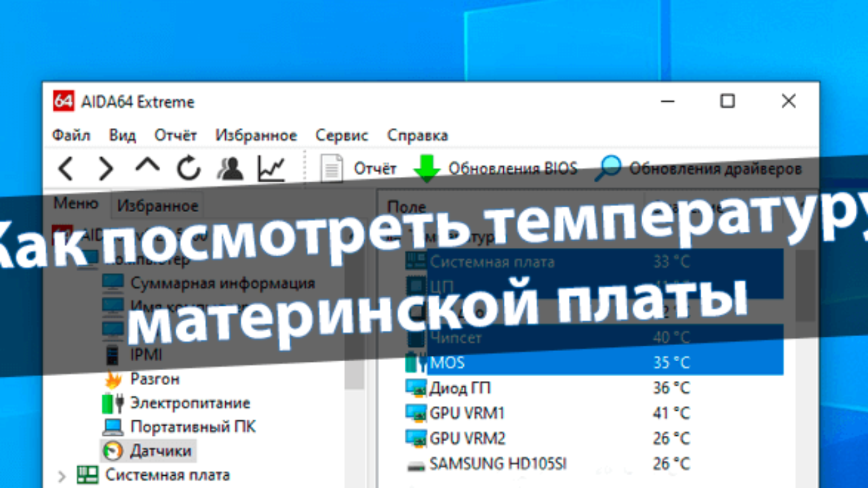Open the Справка menu
This screenshot has height=488, width=868.
click(x=417, y=136)
